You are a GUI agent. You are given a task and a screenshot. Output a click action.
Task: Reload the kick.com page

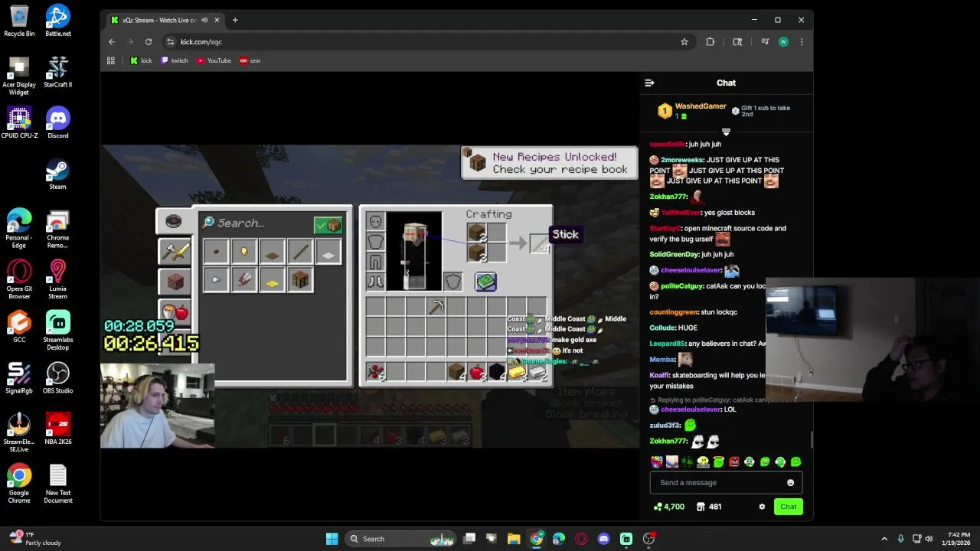[x=149, y=42]
